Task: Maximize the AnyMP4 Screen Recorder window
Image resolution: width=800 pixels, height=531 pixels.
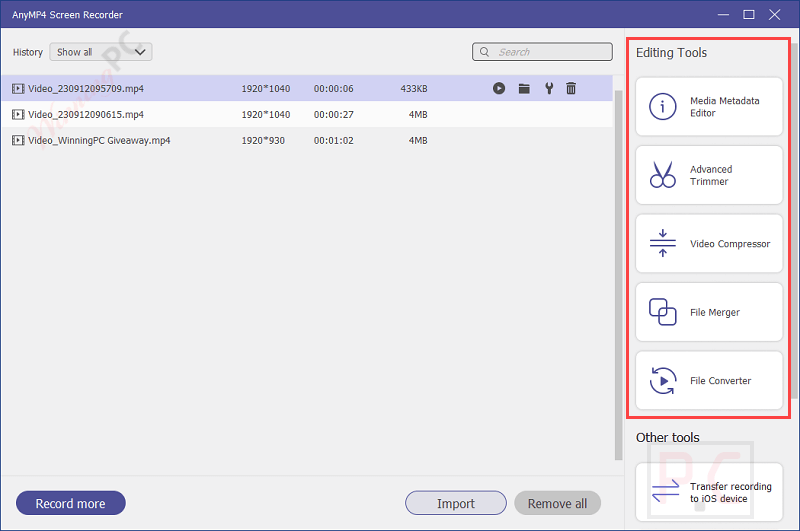Action: click(x=748, y=15)
